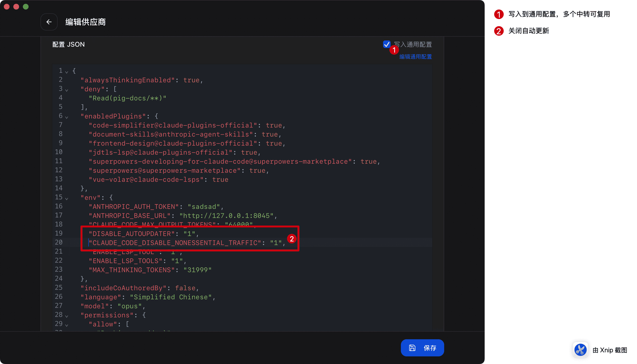637x364 pixels.
Task: Uncheck the 写入通用配置 checkbox
Action: click(x=386, y=44)
